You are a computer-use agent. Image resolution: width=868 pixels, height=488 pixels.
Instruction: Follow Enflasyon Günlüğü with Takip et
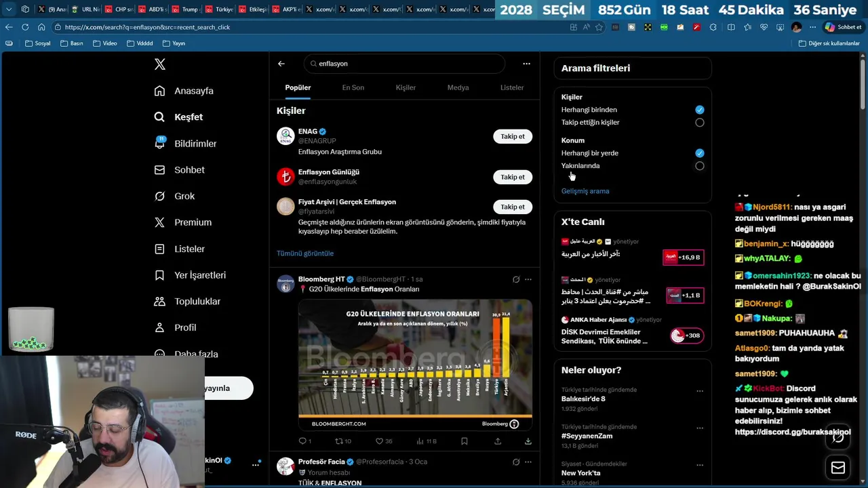pyautogui.click(x=513, y=177)
